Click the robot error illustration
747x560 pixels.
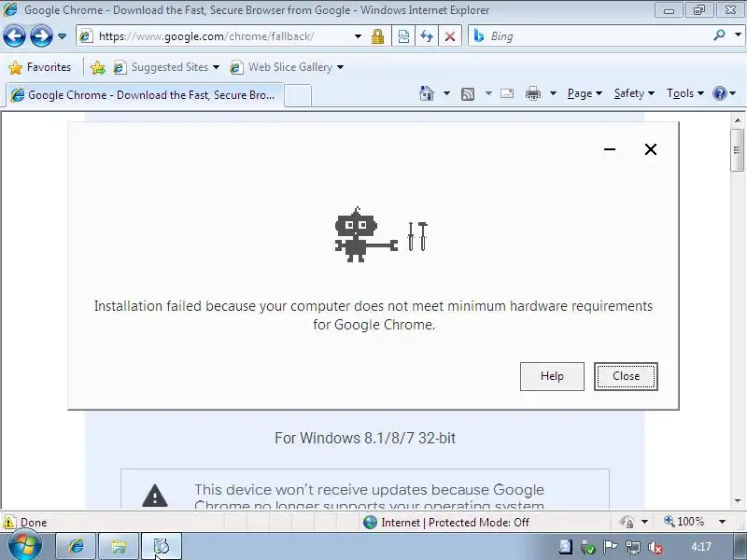tap(381, 235)
